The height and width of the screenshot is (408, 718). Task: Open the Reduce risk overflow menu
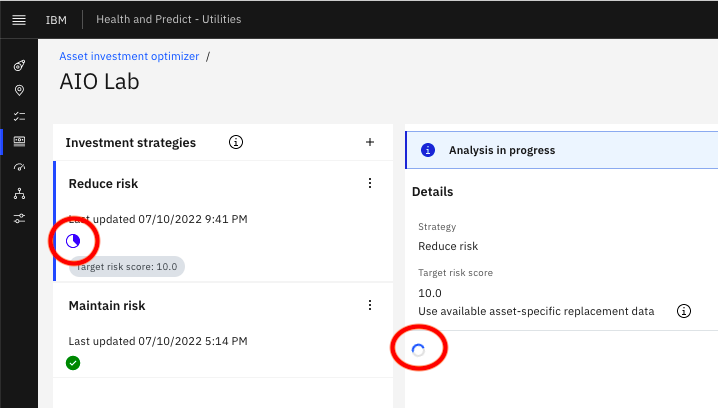click(x=370, y=183)
